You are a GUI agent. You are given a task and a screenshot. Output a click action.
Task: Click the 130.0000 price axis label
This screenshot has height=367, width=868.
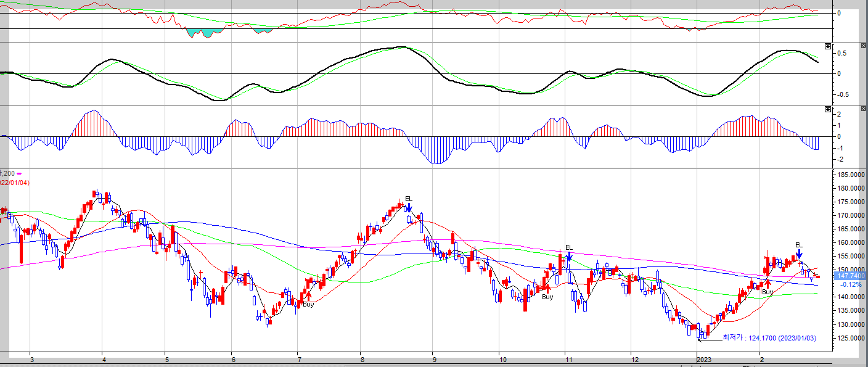(851, 324)
